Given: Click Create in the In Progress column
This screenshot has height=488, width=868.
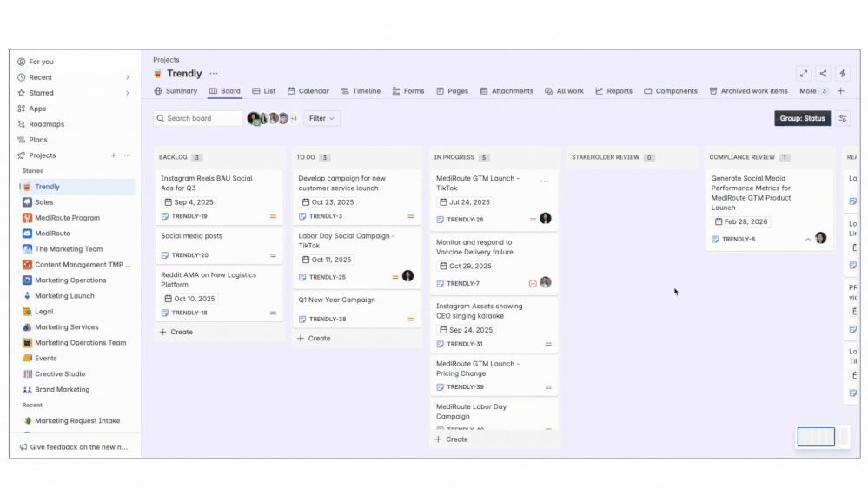Looking at the screenshot, I should (x=452, y=439).
